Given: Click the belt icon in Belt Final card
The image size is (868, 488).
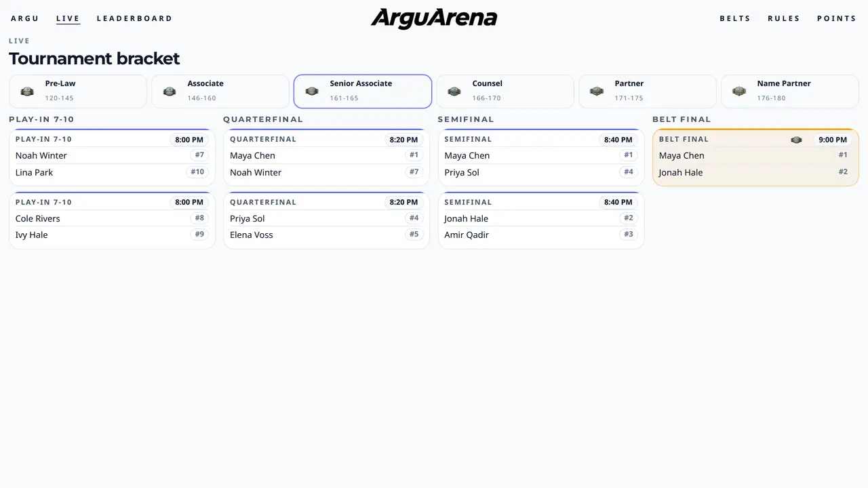Looking at the screenshot, I should pyautogui.click(x=796, y=140).
